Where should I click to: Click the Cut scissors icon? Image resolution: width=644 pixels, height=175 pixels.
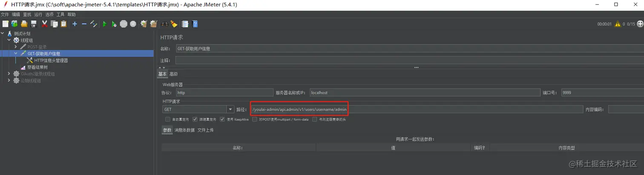coord(44,24)
